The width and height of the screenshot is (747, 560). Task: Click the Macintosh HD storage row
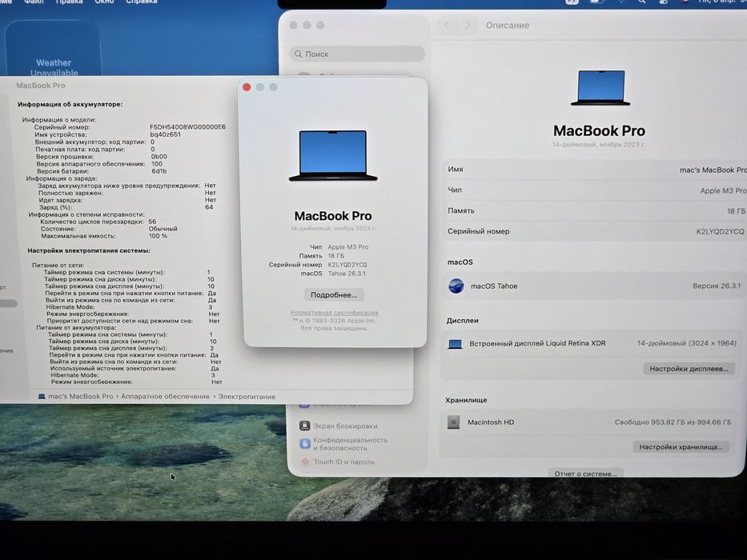coord(589,422)
